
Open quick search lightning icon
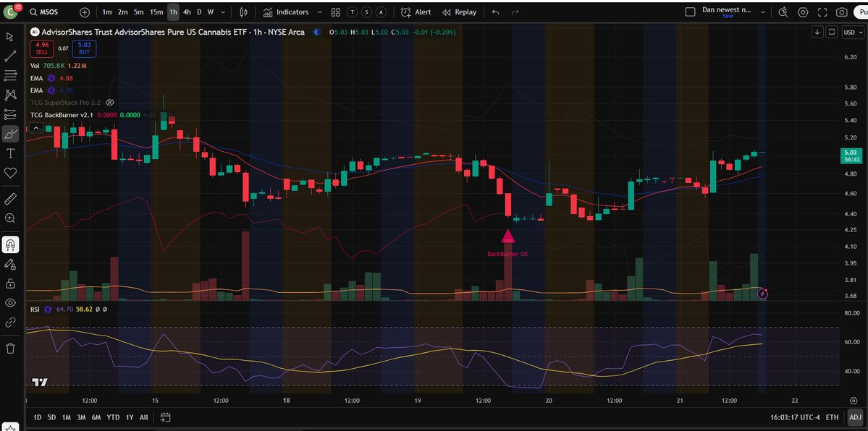point(783,12)
